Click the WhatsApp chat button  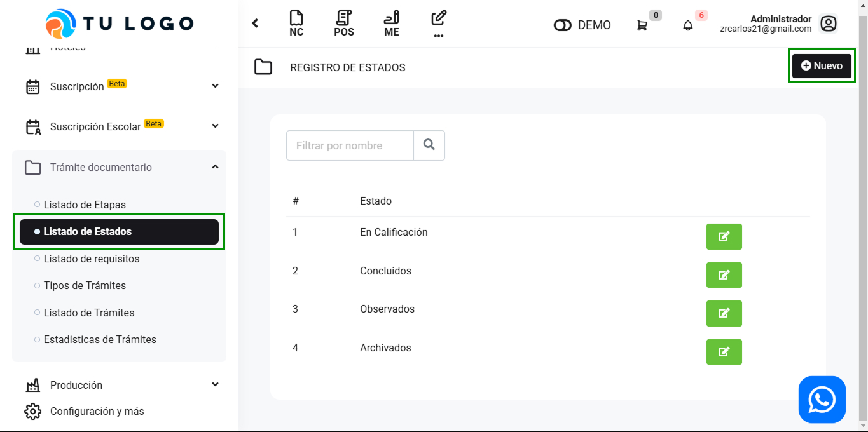click(822, 400)
